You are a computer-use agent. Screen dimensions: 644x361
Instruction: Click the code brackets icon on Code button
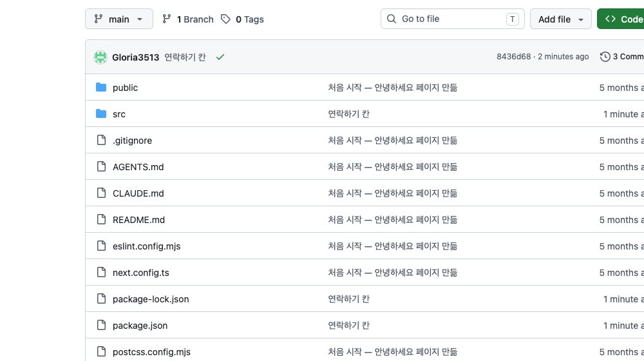click(611, 19)
